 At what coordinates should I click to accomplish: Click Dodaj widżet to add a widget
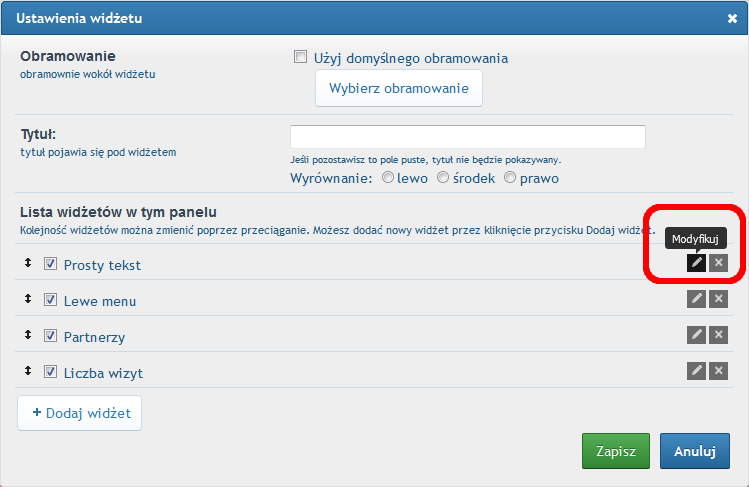[x=79, y=413]
